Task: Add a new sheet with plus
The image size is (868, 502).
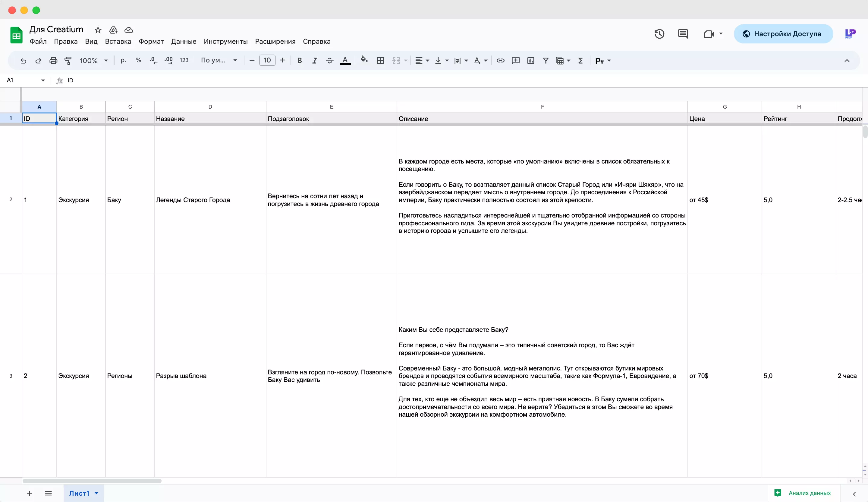Action: [x=30, y=493]
